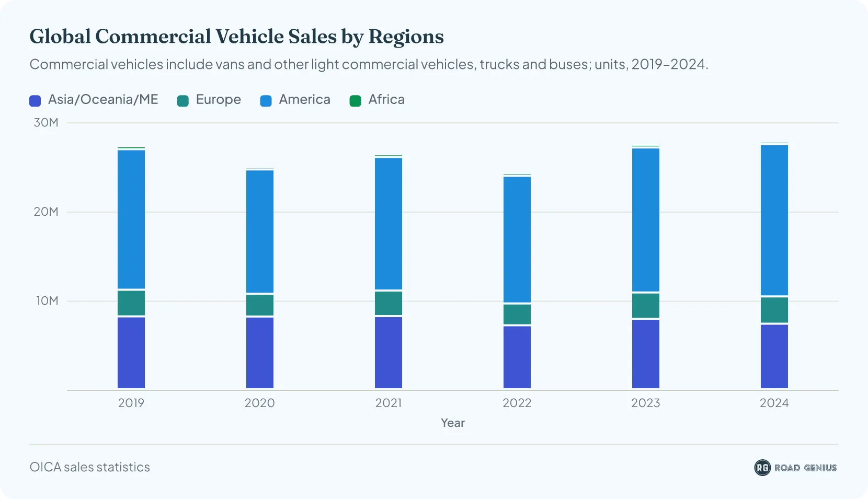Click the 2024 America bar segment
868x499 pixels.
(774, 221)
